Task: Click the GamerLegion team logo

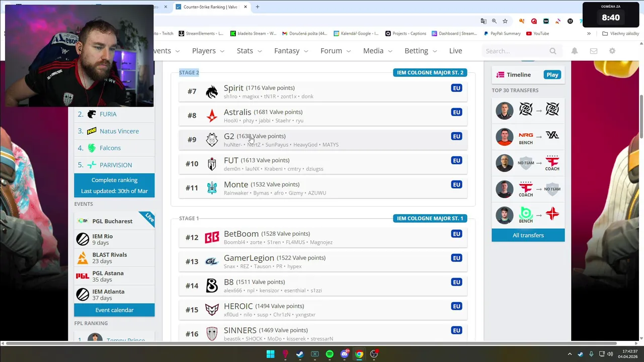Action: pos(212,261)
